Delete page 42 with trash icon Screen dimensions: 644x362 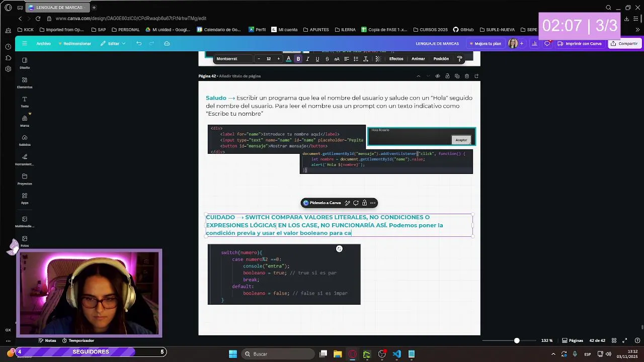467,76
